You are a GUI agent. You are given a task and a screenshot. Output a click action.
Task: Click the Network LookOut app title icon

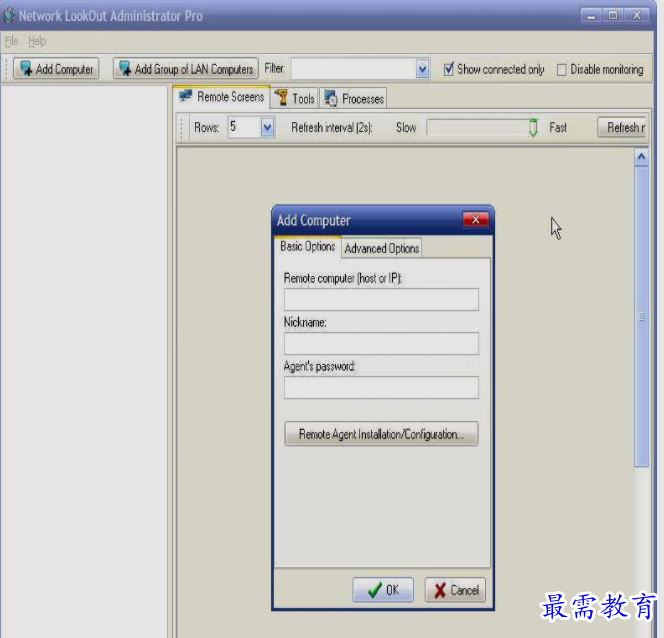pos(8,15)
